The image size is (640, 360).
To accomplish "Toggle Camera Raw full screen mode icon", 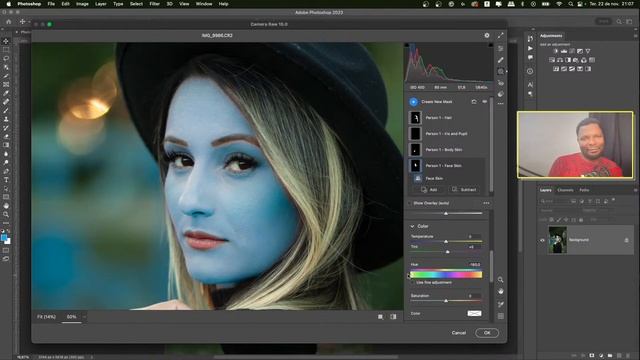I will point(500,36).
